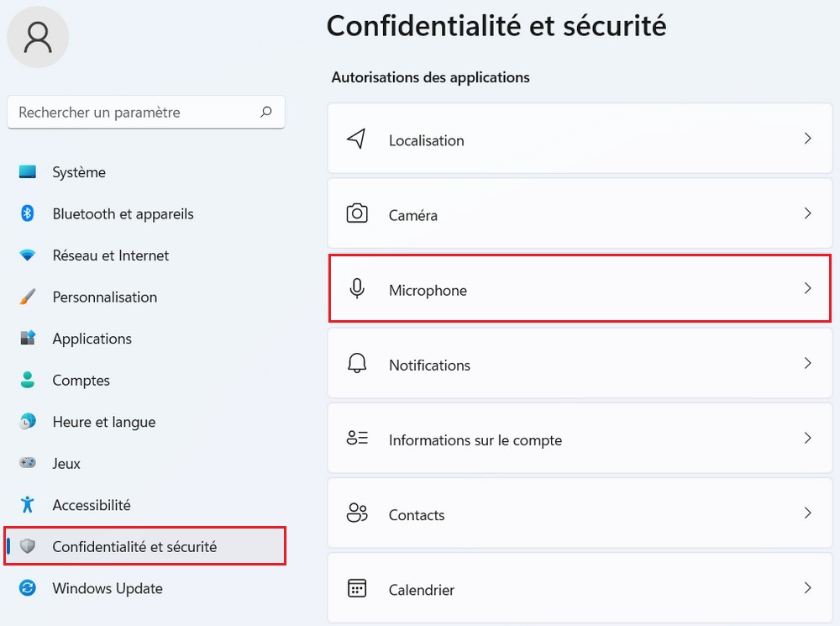Click the Caméra icon
The width and height of the screenshot is (840, 626).
tap(357, 214)
